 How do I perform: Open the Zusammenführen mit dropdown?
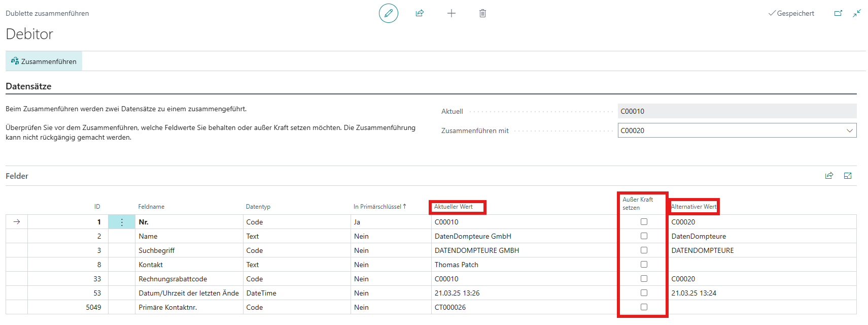click(x=849, y=131)
